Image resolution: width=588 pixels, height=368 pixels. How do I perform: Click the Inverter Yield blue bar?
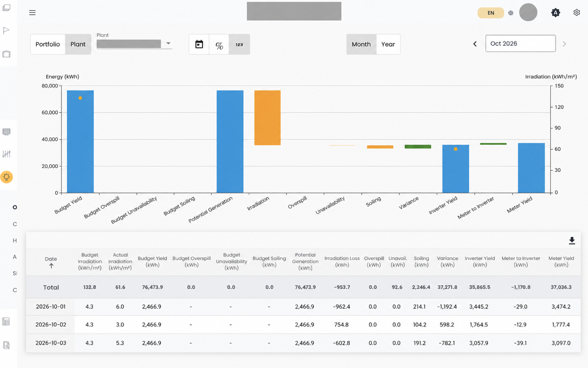[x=456, y=169]
